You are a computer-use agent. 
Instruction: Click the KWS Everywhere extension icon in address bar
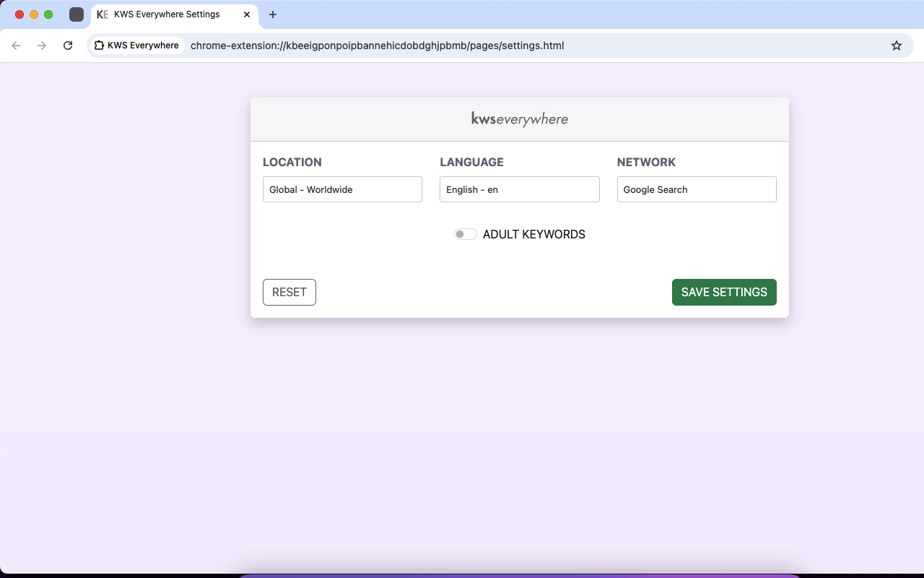point(136,45)
